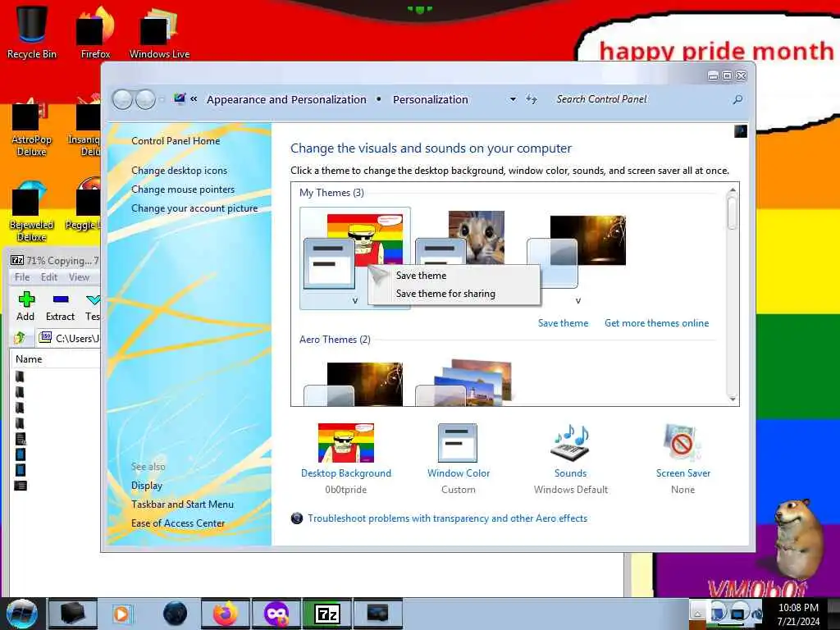
Task: Open the media player taskbar icon
Action: click(x=121, y=614)
